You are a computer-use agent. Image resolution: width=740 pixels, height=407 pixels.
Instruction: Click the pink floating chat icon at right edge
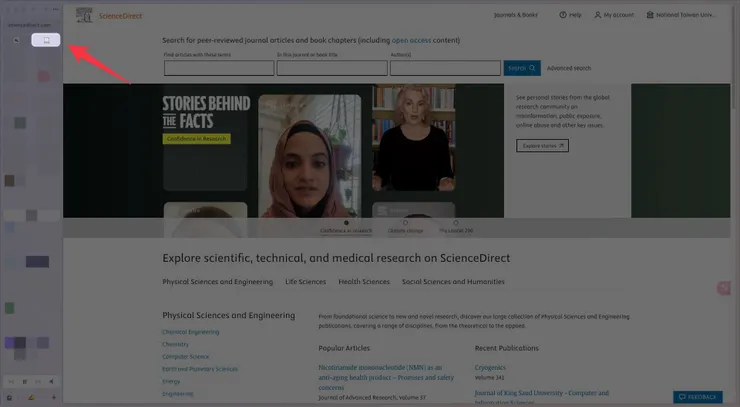[x=723, y=288]
